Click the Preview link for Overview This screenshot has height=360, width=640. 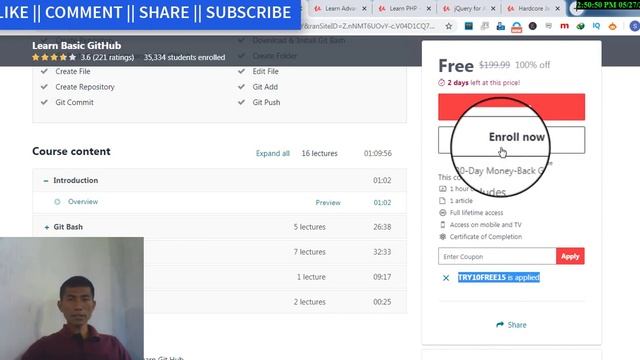[x=328, y=202]
